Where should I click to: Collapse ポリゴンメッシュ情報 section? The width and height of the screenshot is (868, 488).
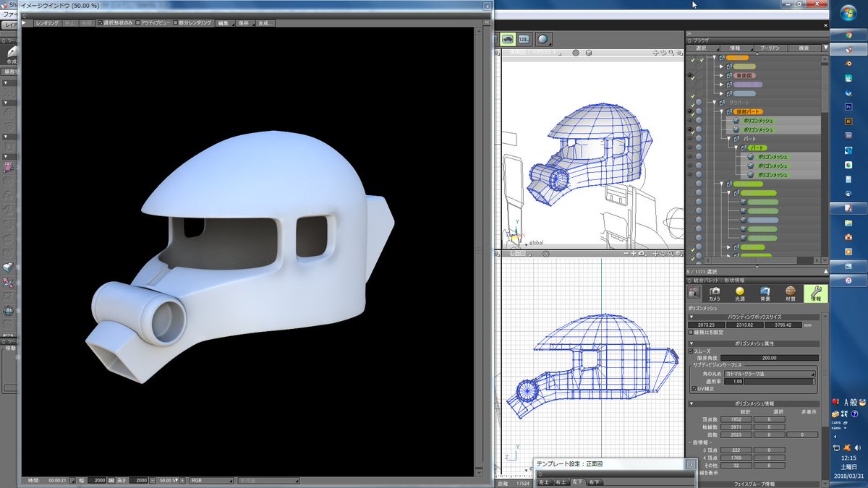tap(692, 403)
